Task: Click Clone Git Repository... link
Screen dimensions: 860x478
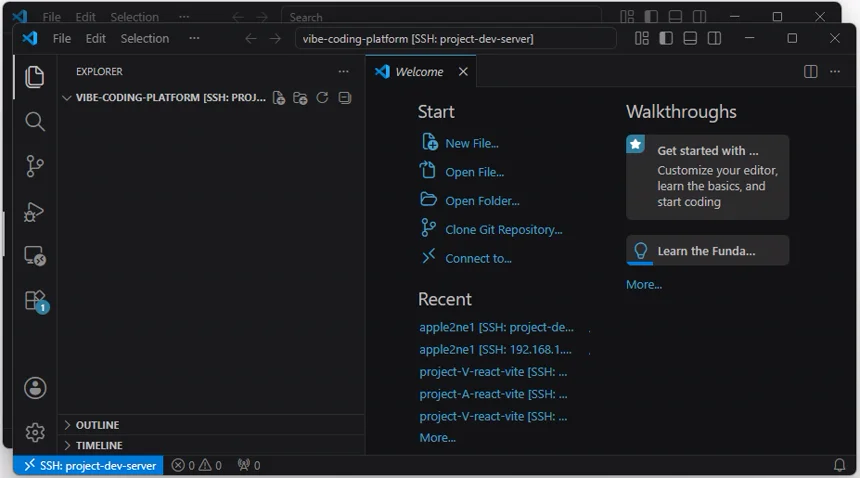Action: [x=503, y=230]
